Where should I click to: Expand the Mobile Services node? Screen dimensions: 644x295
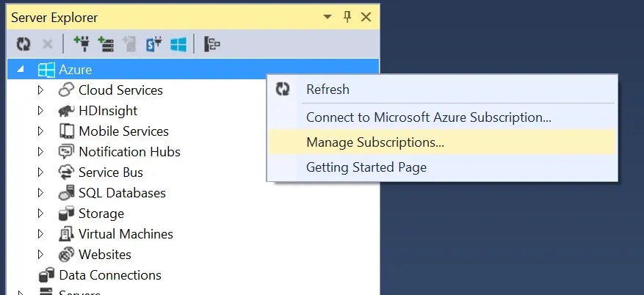click(40, 131)
